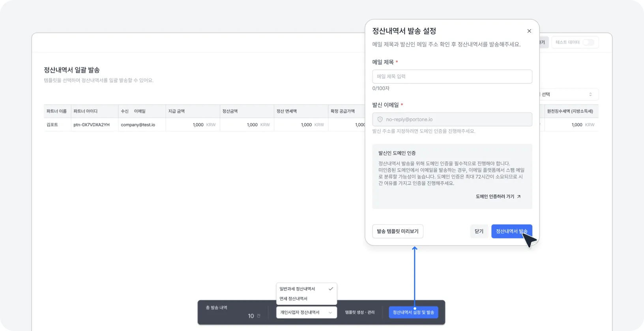Image resolution: width=644 pixels, height=331 pixels.
Task: Choose 면세 정산내역서 option
Action: coord(294,299)
